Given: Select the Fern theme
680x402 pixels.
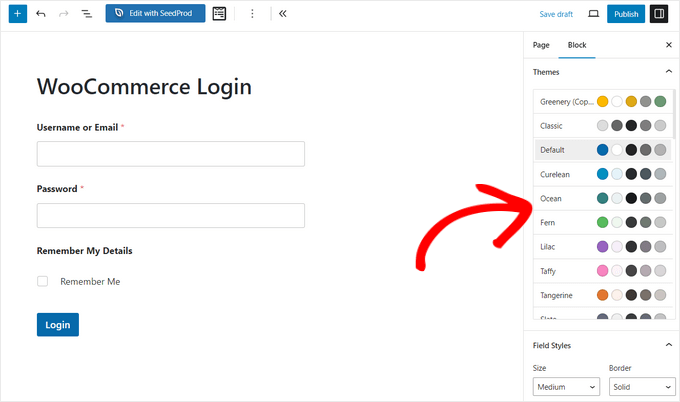Looking at the screenshot, I should pyautogui.click(x=603, y=222).
